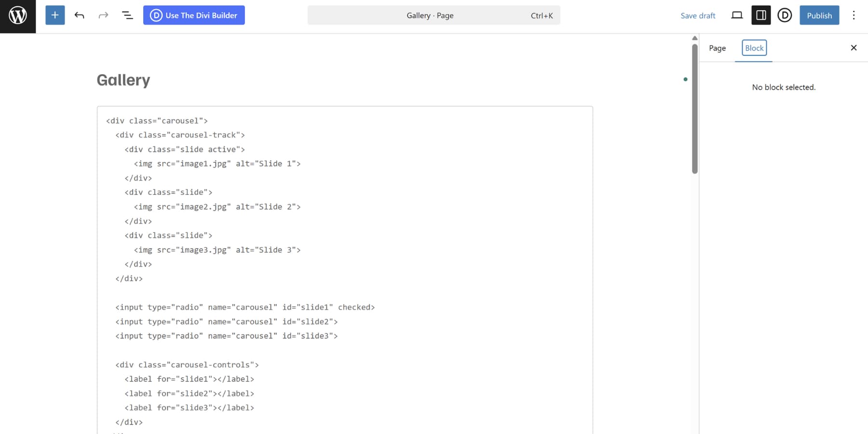Click Use The Divi Builder
The height and width of the screenshot is (434, 868).
coord(200,15)
